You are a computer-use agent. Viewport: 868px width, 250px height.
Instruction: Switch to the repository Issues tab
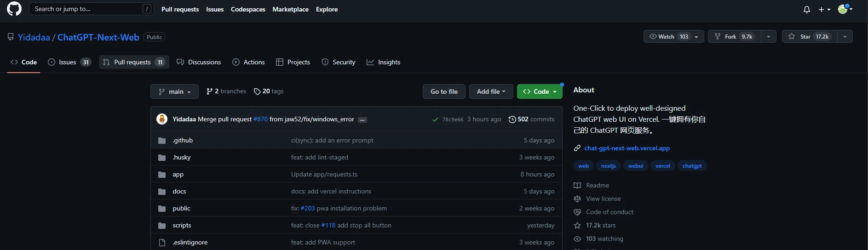(69, 62)
